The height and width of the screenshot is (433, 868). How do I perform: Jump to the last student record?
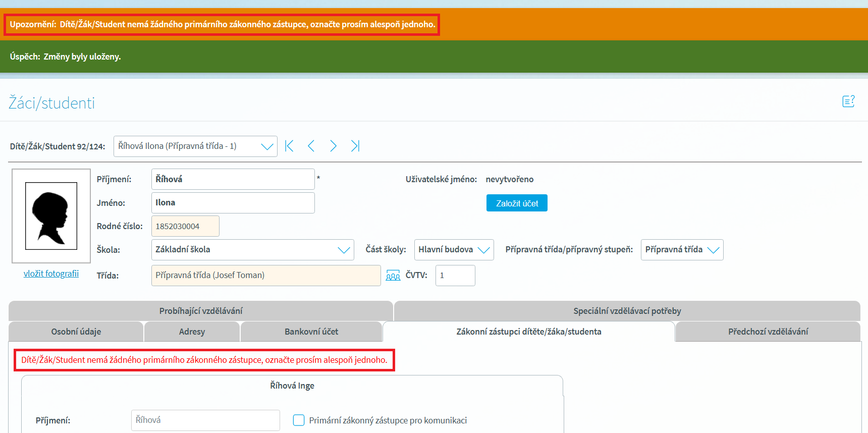(355, 146)
